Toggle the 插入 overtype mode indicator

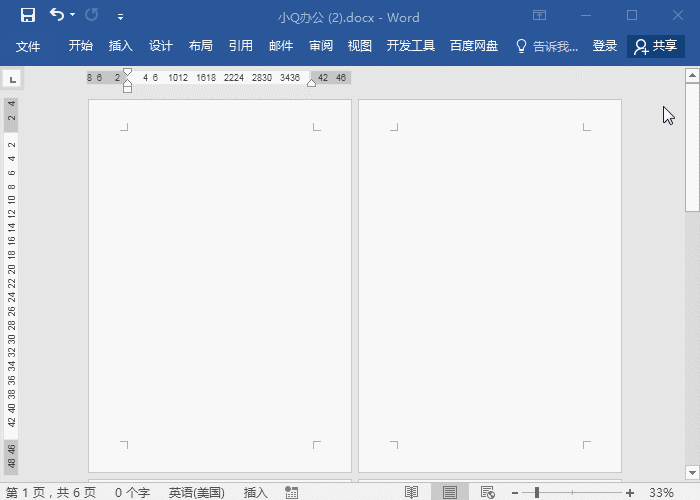click(255, 492)
